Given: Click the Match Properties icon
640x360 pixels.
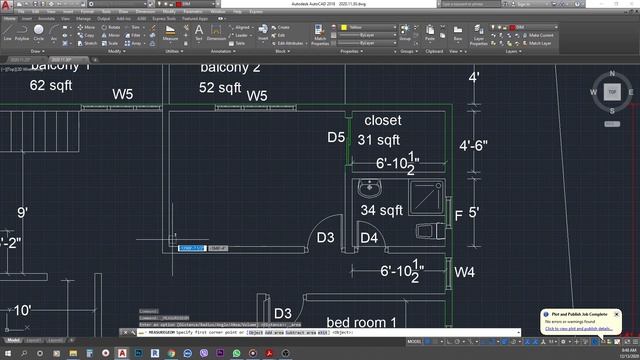Looking at the screenshot, I should (320, 35).
